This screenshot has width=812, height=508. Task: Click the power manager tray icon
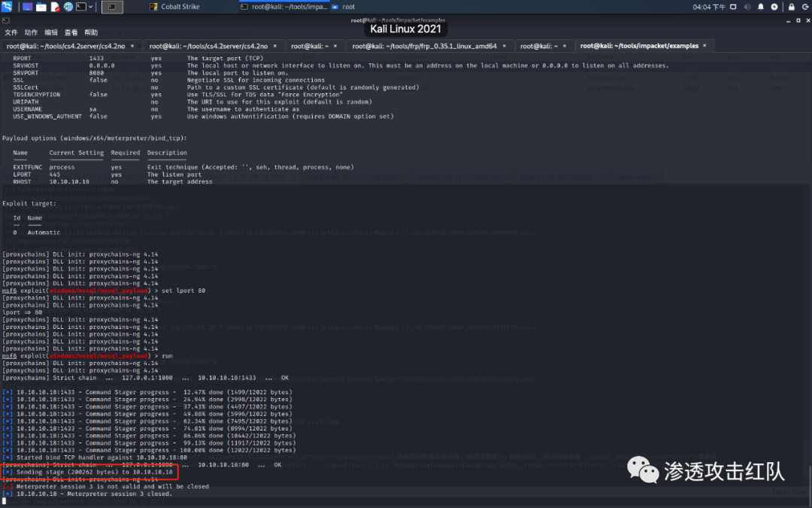coord(774,7)
